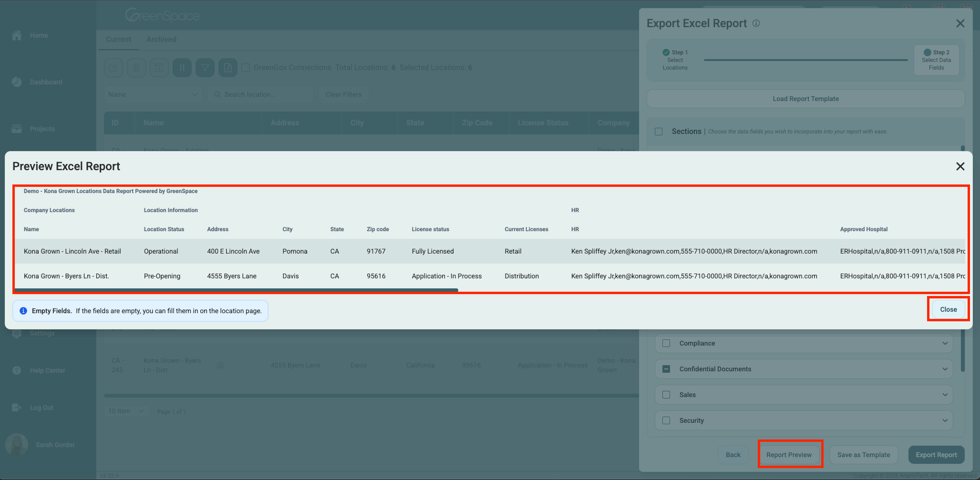Screen dimensions: 980x480
Task: Click the Help Center question mark icon
Action: pos(17,370)
